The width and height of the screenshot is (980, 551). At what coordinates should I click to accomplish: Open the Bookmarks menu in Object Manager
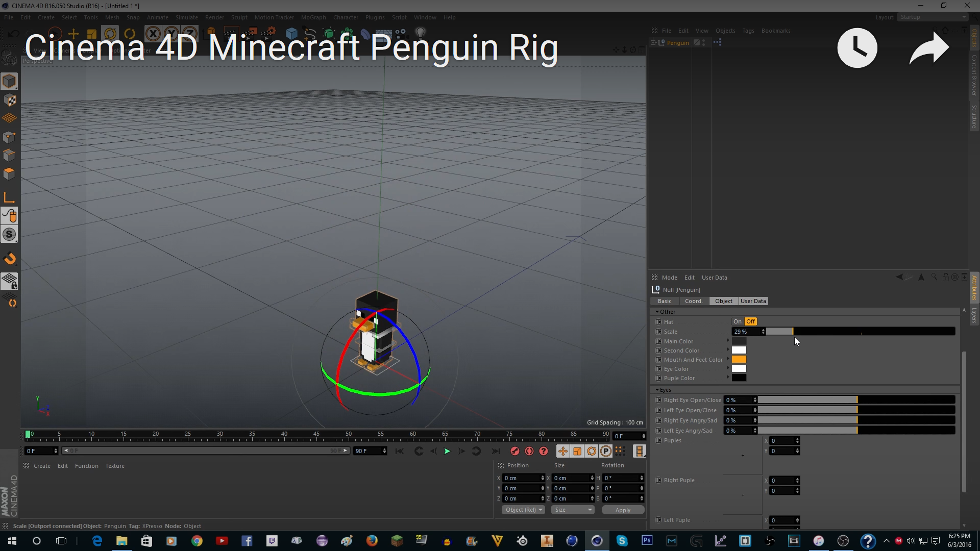[776, 31]
